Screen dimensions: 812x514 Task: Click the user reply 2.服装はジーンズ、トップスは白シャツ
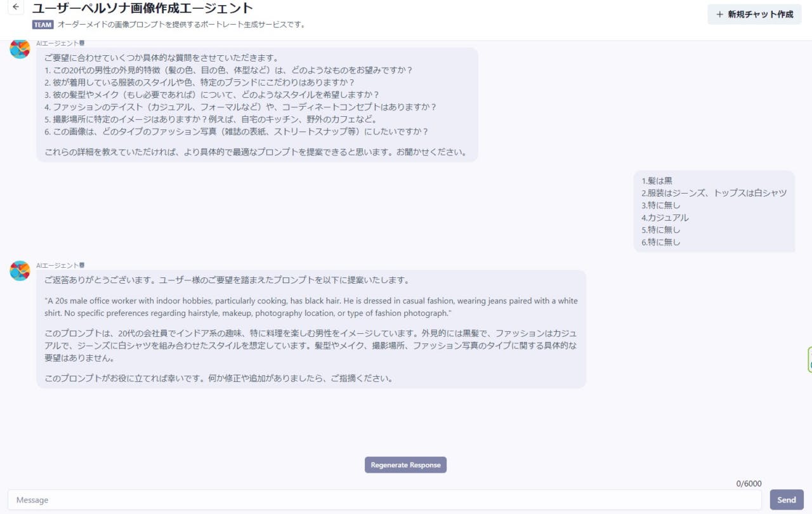click(714, 193)
